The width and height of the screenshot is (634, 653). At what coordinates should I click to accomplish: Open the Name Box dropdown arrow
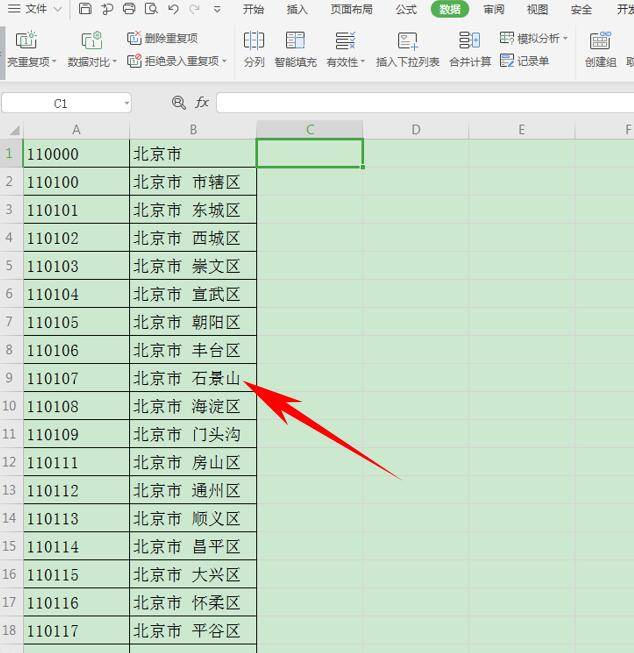pyautogui.click(x=127, y=103)
